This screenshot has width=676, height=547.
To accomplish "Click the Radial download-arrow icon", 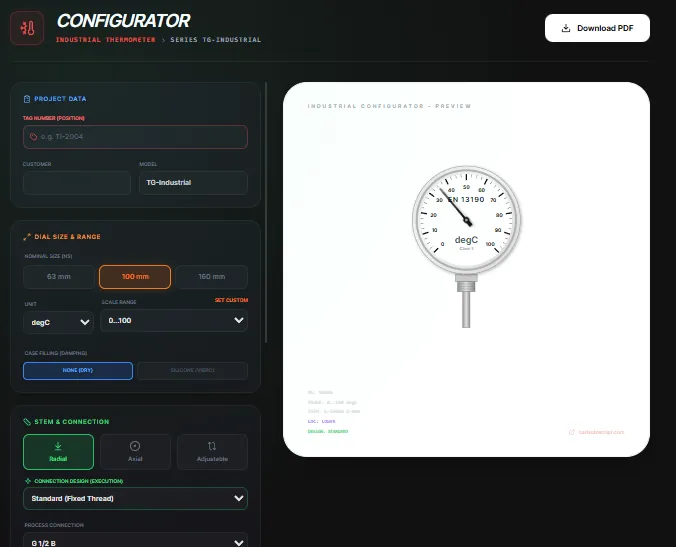I will (58, 446).
